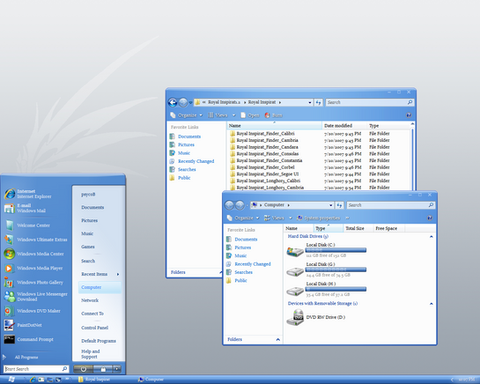480x384 pixels.
Task: Open help in the Computer window
Action: pyautogui.click(x=430, y=218)
